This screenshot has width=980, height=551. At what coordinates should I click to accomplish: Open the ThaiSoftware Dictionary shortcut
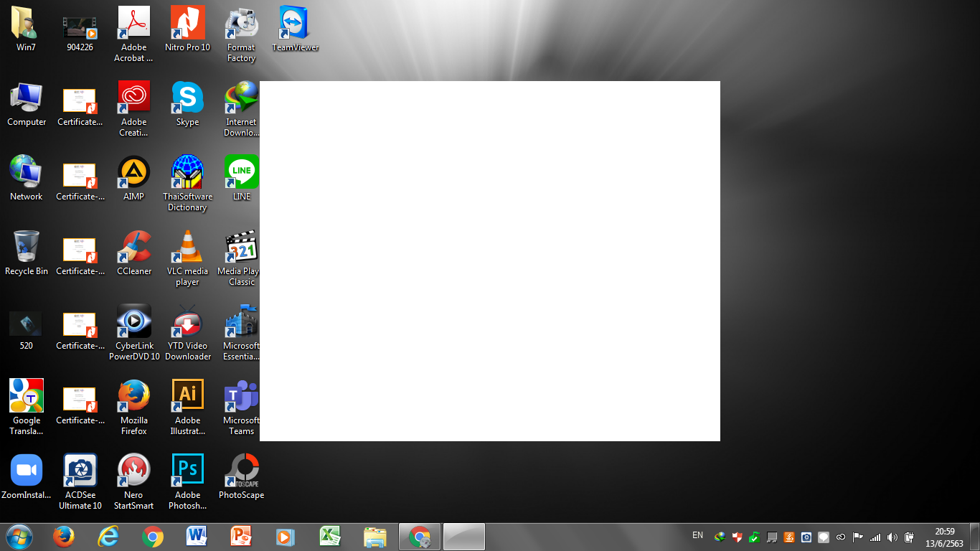click(x=187, y=183)
